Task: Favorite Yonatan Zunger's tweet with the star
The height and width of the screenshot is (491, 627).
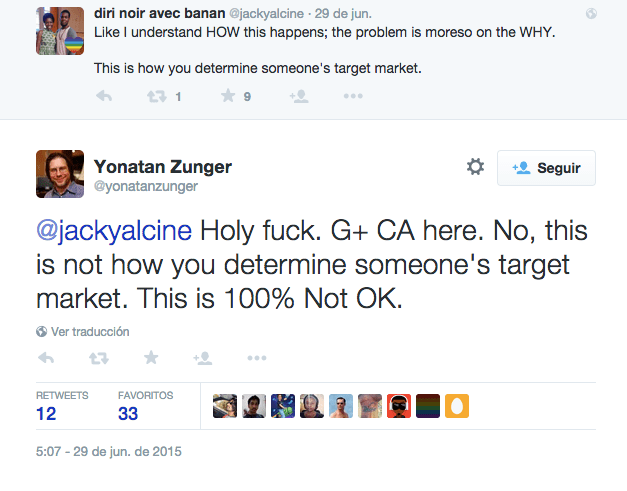Action: point(151,357)
